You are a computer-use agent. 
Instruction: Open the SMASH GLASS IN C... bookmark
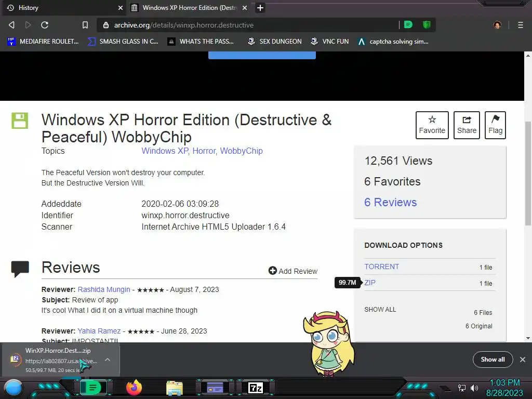(123, 42)
